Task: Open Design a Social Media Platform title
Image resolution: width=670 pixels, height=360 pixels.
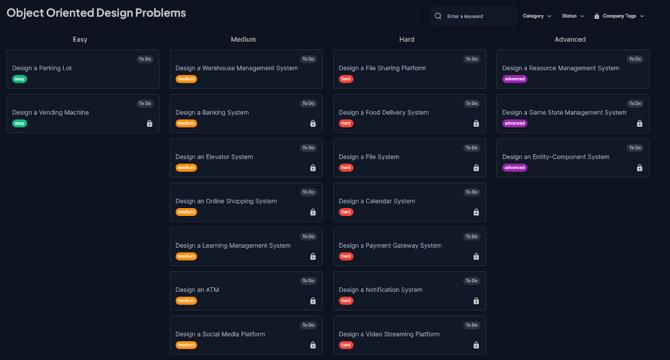Action: click(220, 334)
